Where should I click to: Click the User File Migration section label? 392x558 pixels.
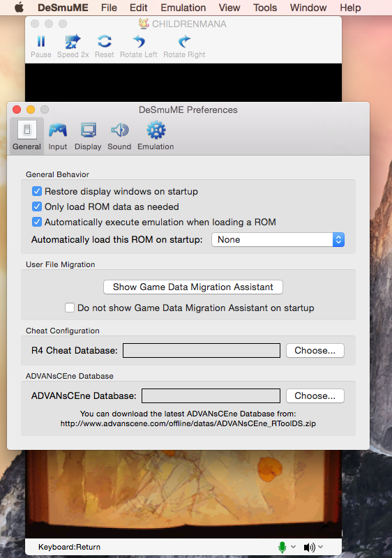tap(61, 264)
